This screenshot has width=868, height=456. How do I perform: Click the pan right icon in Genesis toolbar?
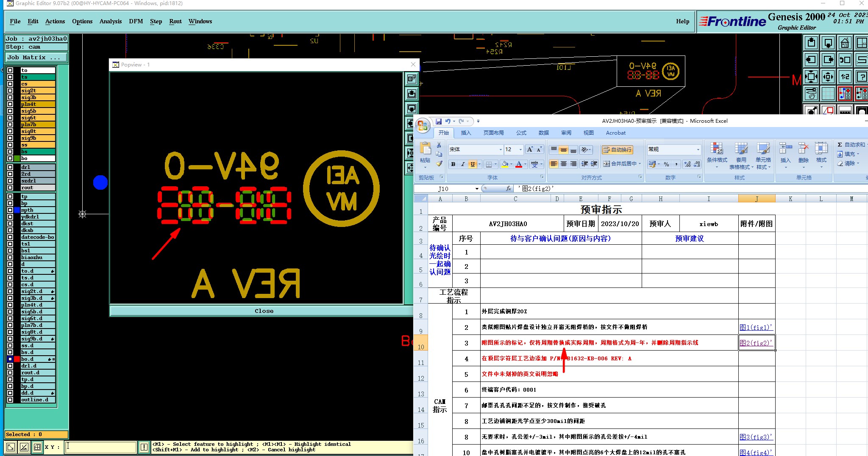[x=828, y=60]
